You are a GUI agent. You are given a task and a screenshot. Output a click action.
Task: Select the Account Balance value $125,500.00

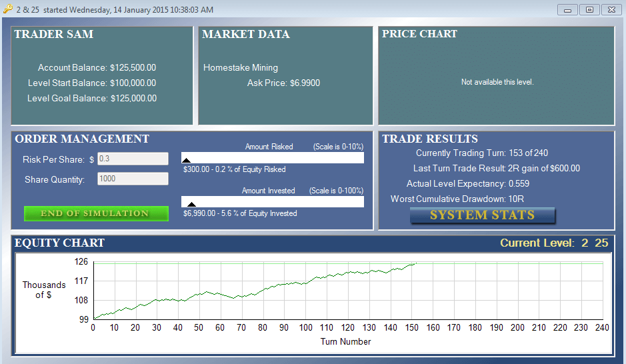[133, 67]
